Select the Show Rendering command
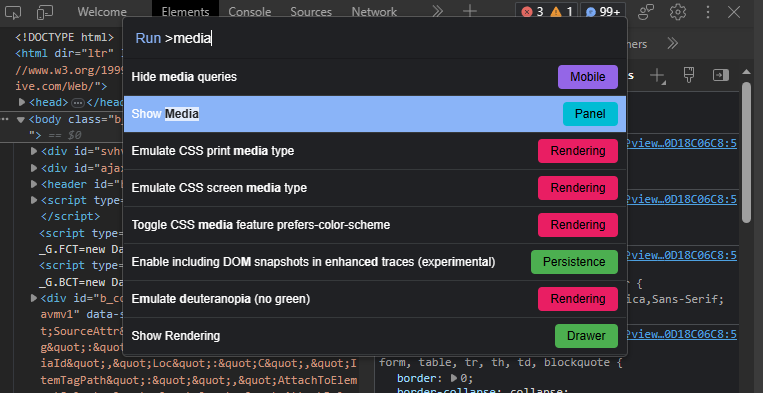The height and width of the screenshot is (393, 763). [x=375, y=336]
